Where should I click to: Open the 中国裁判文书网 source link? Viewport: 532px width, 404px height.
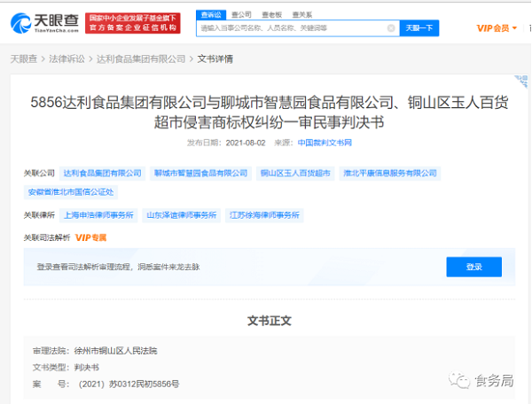tap(325, 143)
